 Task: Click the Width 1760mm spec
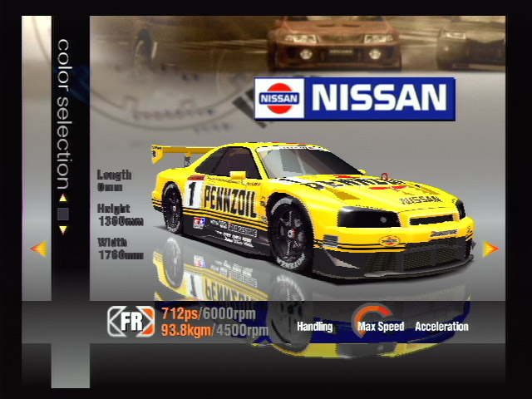point(121,249)
